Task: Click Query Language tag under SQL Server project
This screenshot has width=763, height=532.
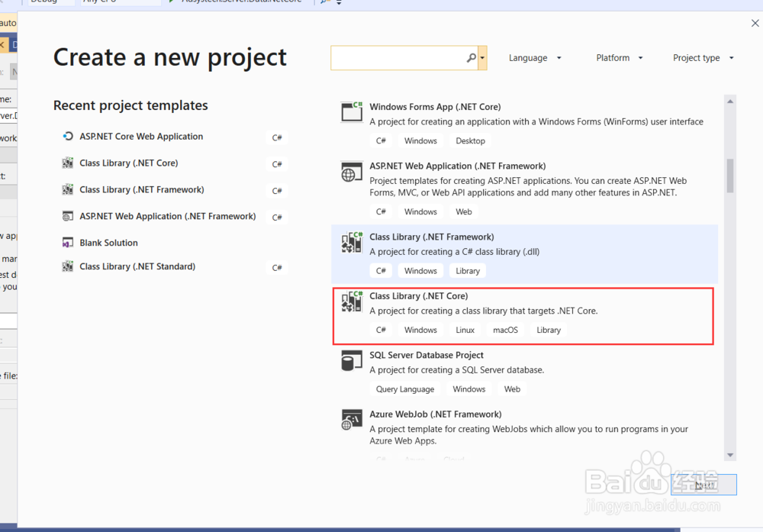Action: point(405,389)
